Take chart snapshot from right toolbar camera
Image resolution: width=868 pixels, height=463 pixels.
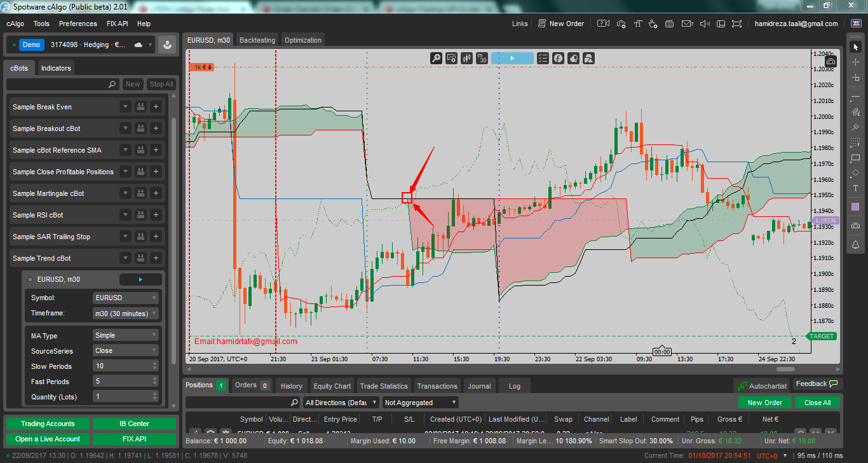pos(855,226)
